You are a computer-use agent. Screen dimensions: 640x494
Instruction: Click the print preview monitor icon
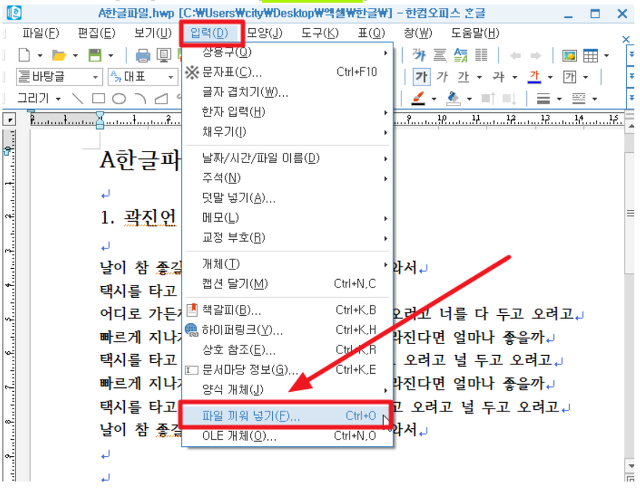click(164, 55)
